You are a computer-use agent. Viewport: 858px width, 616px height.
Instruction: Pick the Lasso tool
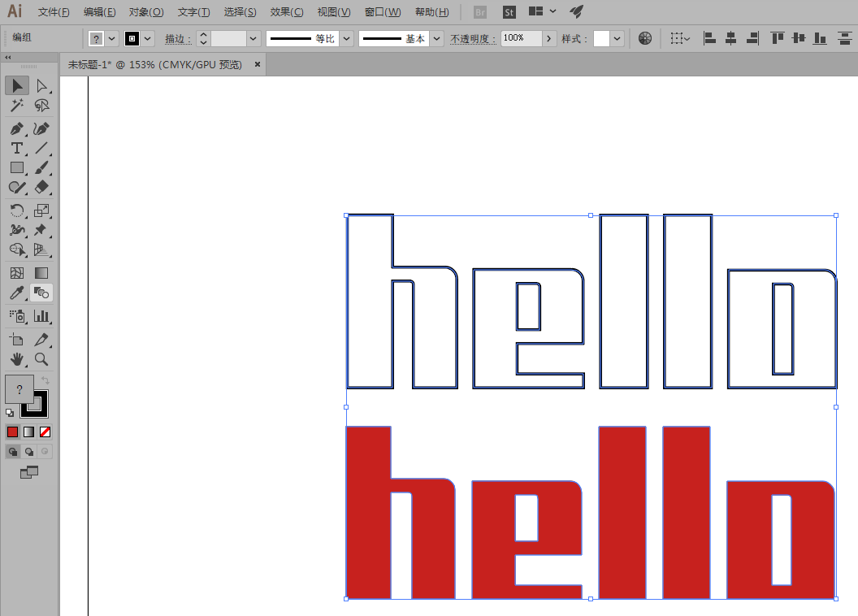click(41, 105)
